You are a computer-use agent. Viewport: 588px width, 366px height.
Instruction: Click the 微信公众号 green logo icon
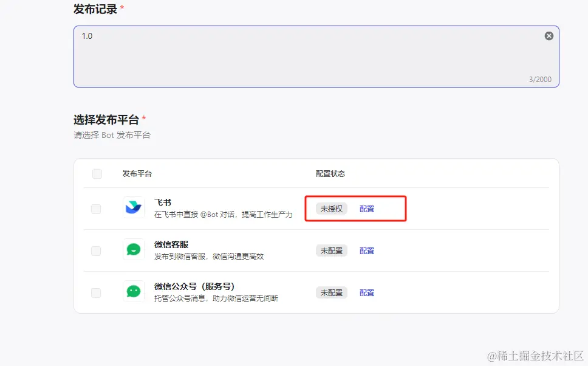point(134,291)
